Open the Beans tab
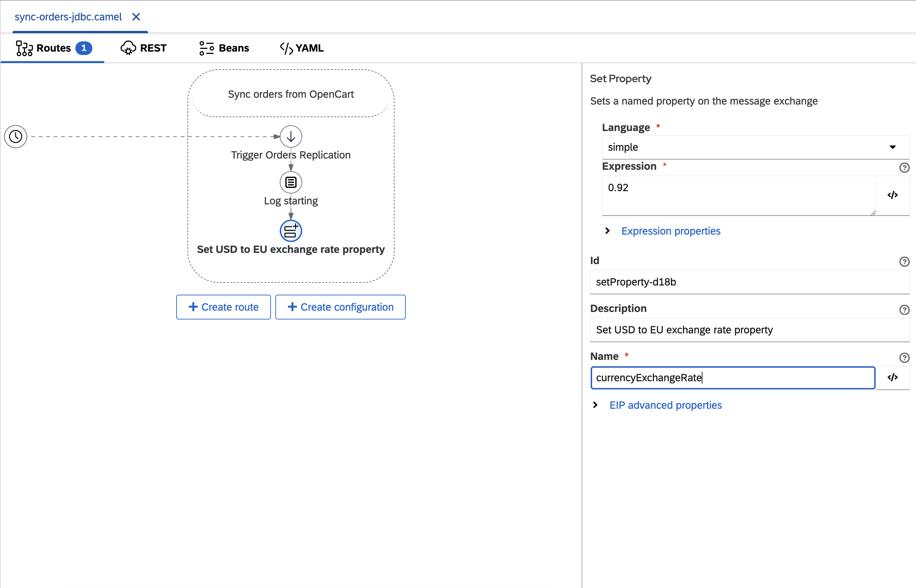This screenshot has width=916, height=588. (224, 48)
